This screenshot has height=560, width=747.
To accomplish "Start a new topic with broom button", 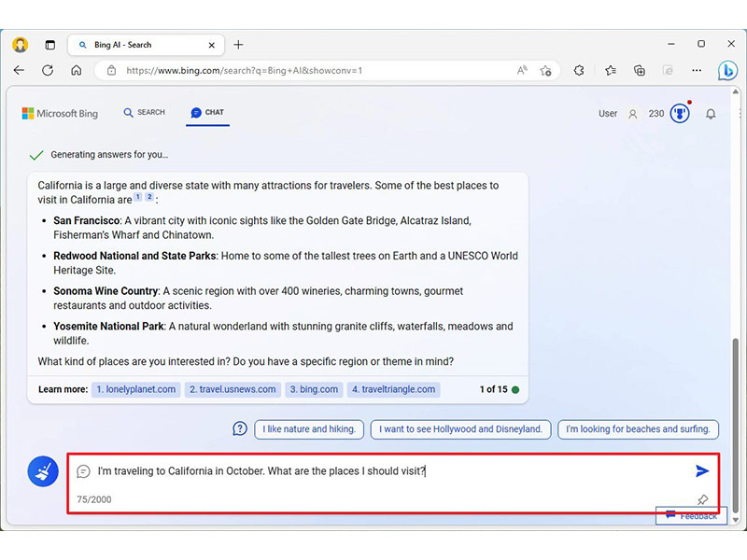I will click(43, 471).
